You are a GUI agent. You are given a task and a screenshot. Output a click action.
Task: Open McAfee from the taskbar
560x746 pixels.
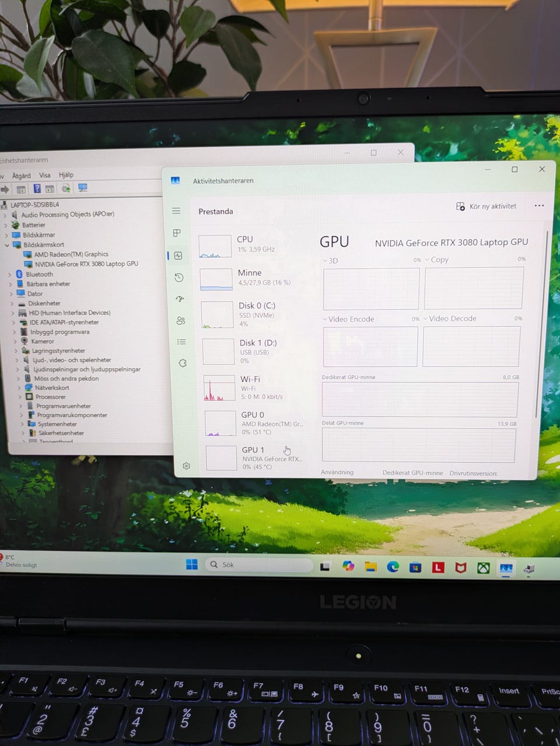click(x=461, y=568)
